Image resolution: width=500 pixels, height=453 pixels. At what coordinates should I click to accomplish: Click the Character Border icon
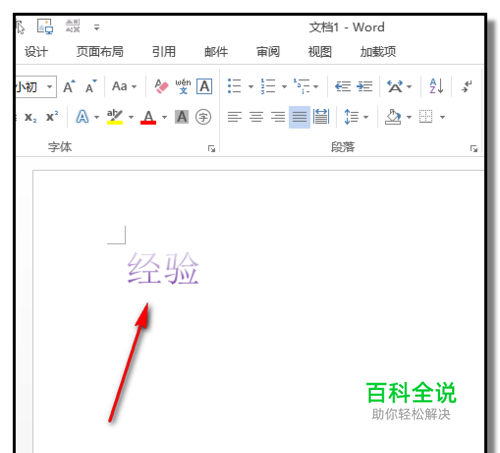coord(204,86)
